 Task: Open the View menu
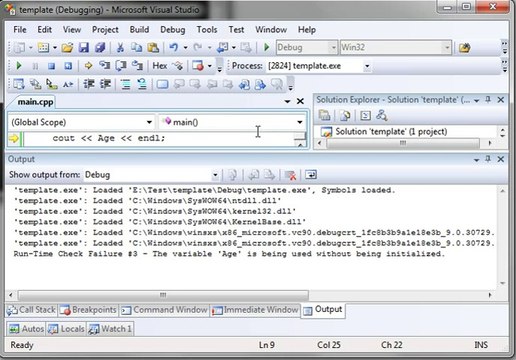[x=72, y=30]
